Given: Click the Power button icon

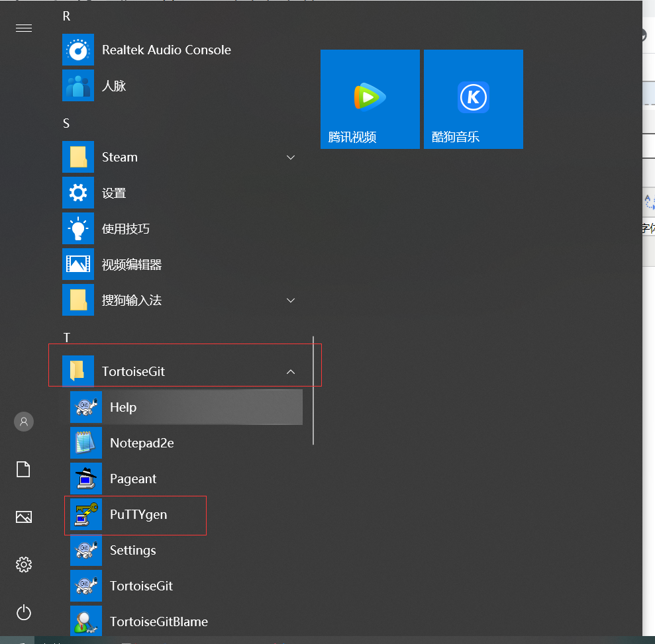Looking at the screenshot, I should tap(24, 612).
